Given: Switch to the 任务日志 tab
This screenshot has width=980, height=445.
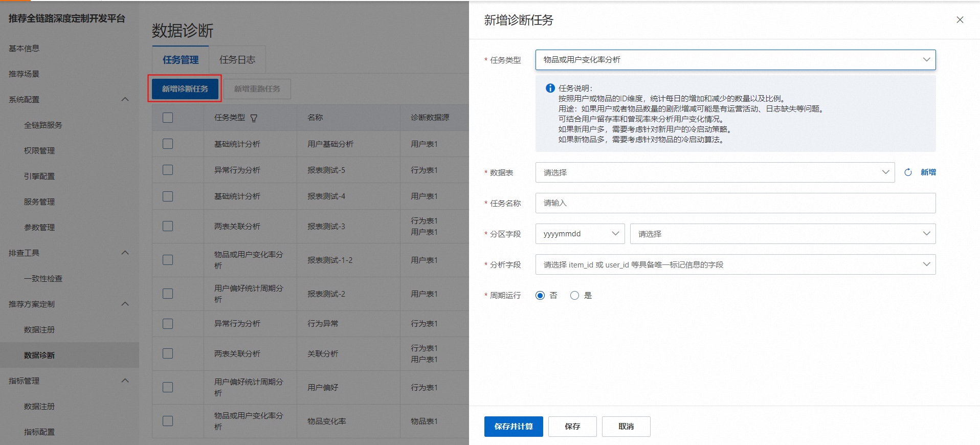Looking at the screenshot, I should (237, 60).
